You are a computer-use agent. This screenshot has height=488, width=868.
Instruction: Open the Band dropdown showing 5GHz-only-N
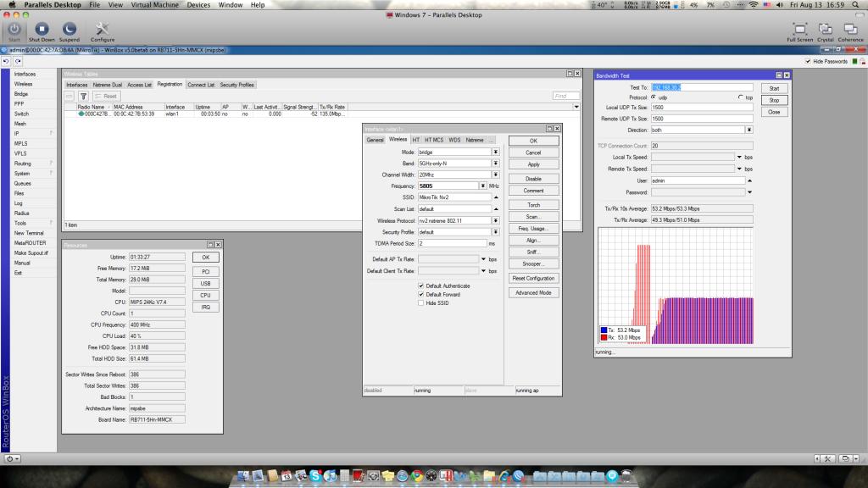pyautogui.click(x=495, y=163)
